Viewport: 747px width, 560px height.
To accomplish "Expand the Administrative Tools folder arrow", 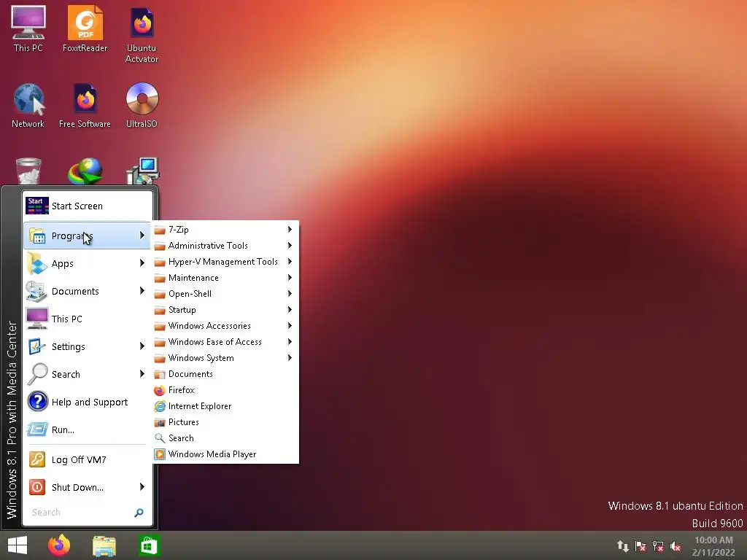I will [x=290, y=246].
